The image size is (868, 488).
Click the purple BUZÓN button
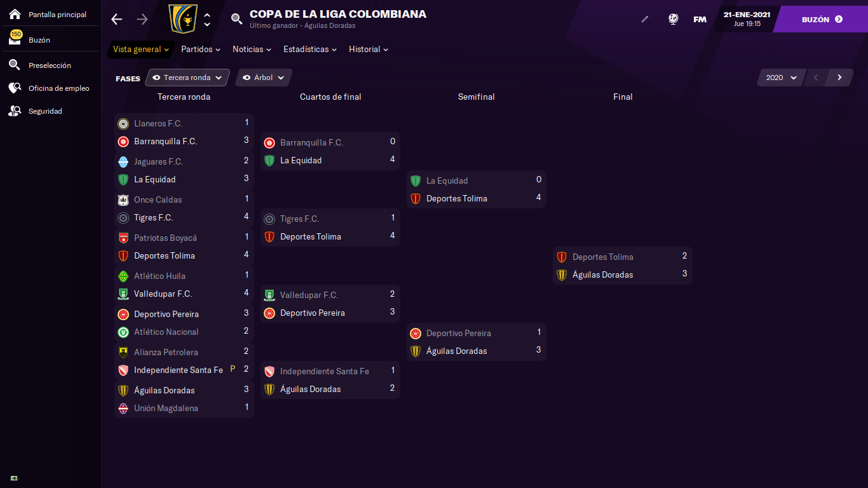coord(822,19)
